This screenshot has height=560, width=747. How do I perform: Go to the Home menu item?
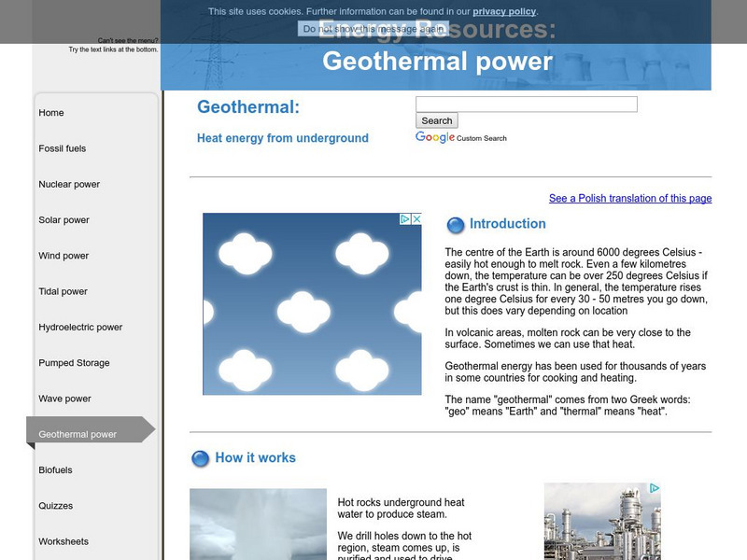(x=51, y=113)
